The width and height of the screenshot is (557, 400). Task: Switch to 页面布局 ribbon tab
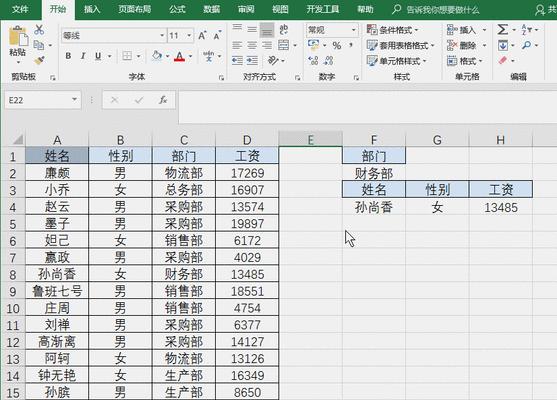(x=135, y=9)
